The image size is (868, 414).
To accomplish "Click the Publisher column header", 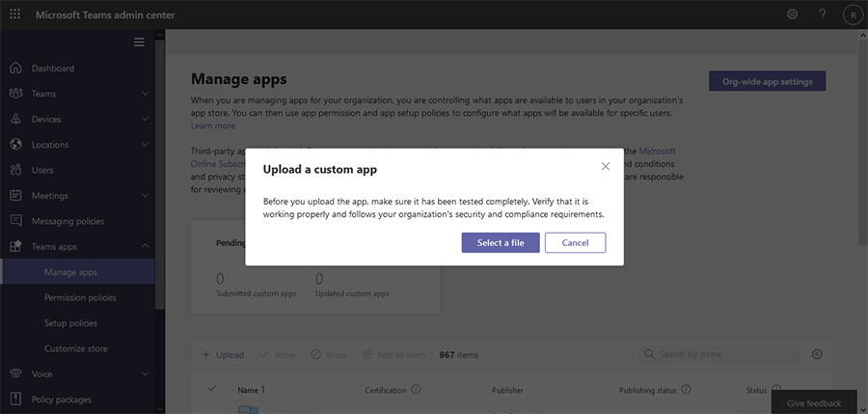I will (507, 390).
